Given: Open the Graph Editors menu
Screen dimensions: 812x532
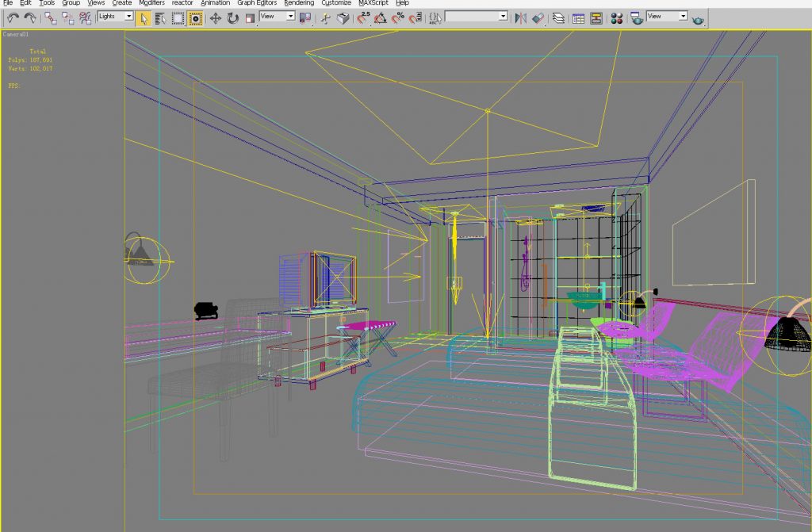Looking at the screenshot, I should [257, 3].
